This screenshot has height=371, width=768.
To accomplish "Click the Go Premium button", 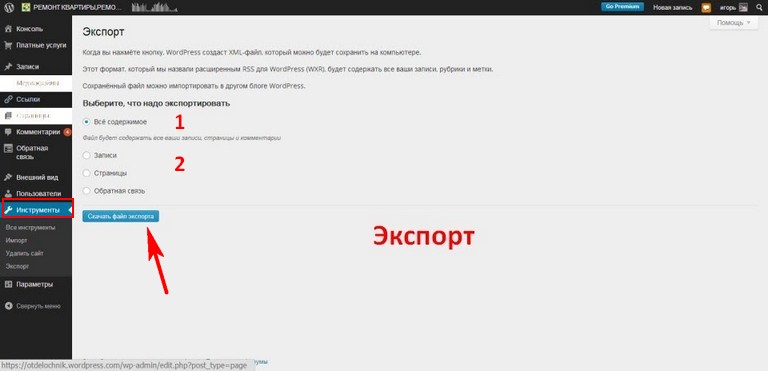I will coord(622,7).
